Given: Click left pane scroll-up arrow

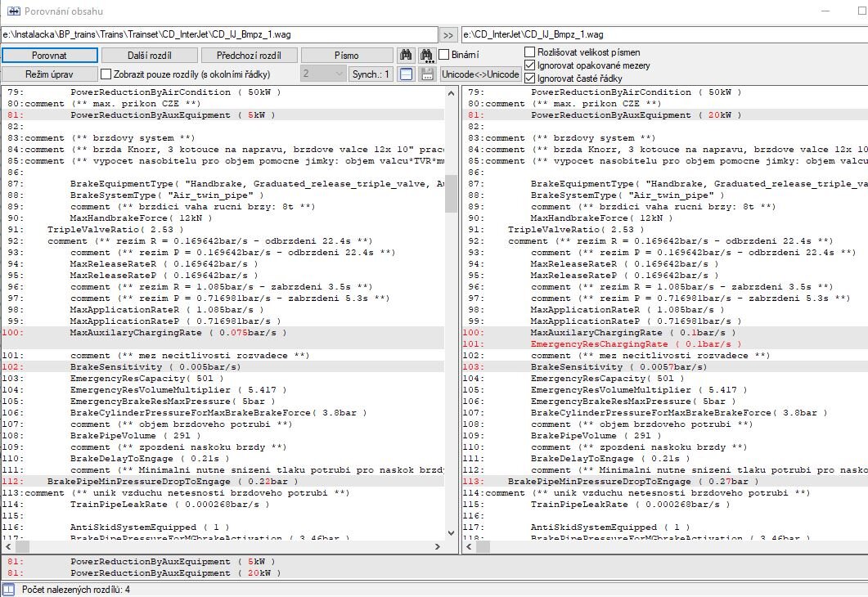Looking at the screenshot, I should pos(452,92).
